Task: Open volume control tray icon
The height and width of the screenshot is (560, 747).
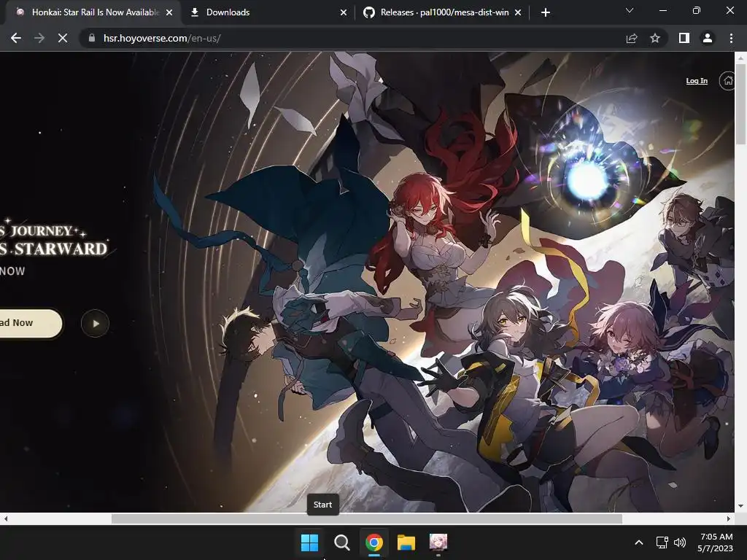Action: (680, 542)
